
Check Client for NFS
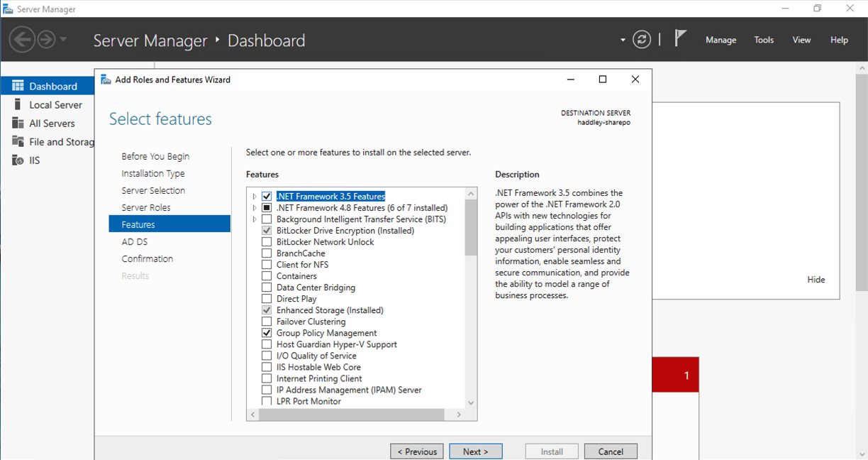pyautogui.click(x=267, y=265)
